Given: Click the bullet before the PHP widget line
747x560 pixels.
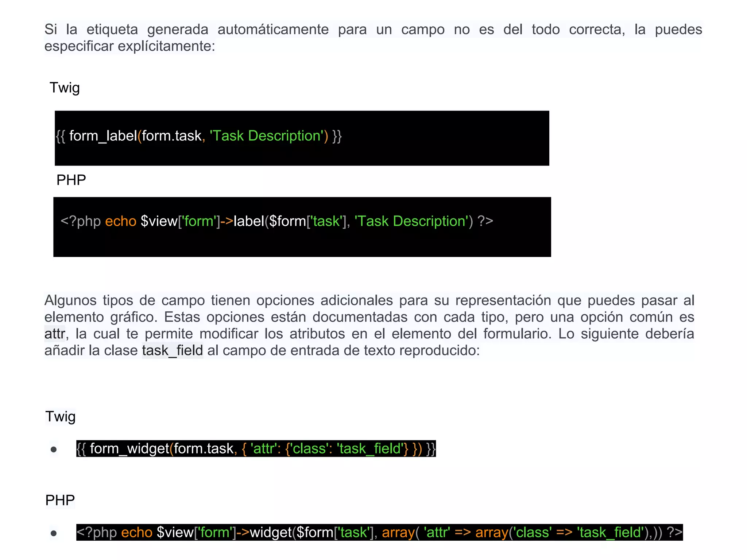Looking at the screenshot, I should (x=54, y=533).
